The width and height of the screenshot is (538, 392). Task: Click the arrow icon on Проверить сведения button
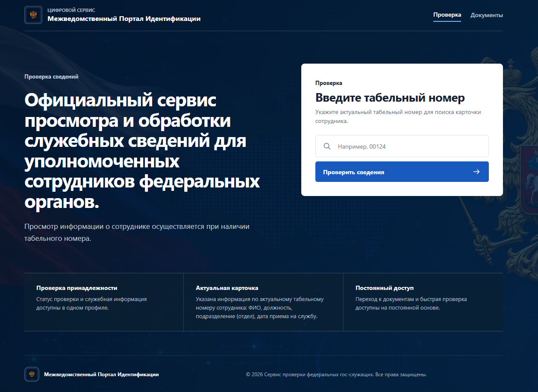(476, 172)
